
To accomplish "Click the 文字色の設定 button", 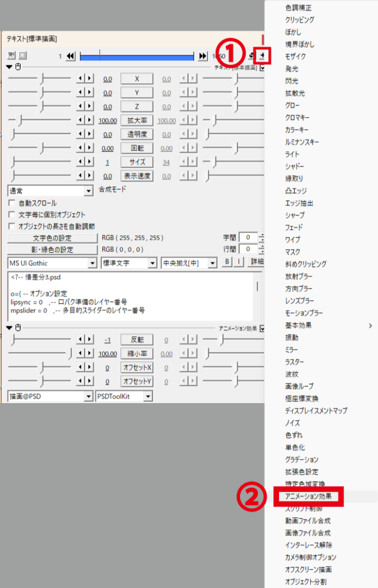I will (x=52, y=238).
